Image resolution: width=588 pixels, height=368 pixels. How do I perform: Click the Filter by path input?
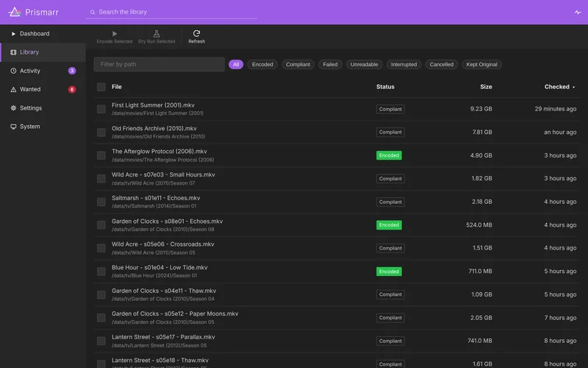click(x=159, y=64)
